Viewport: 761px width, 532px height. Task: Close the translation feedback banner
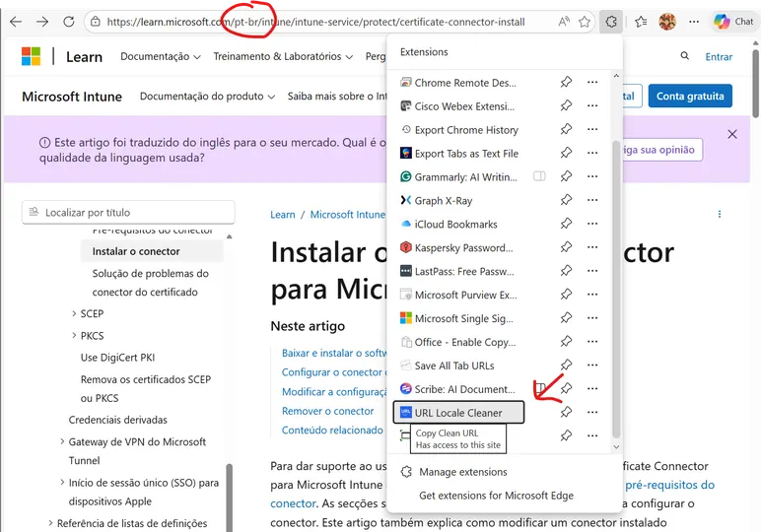pyautogui.click(x=731, y=134)
